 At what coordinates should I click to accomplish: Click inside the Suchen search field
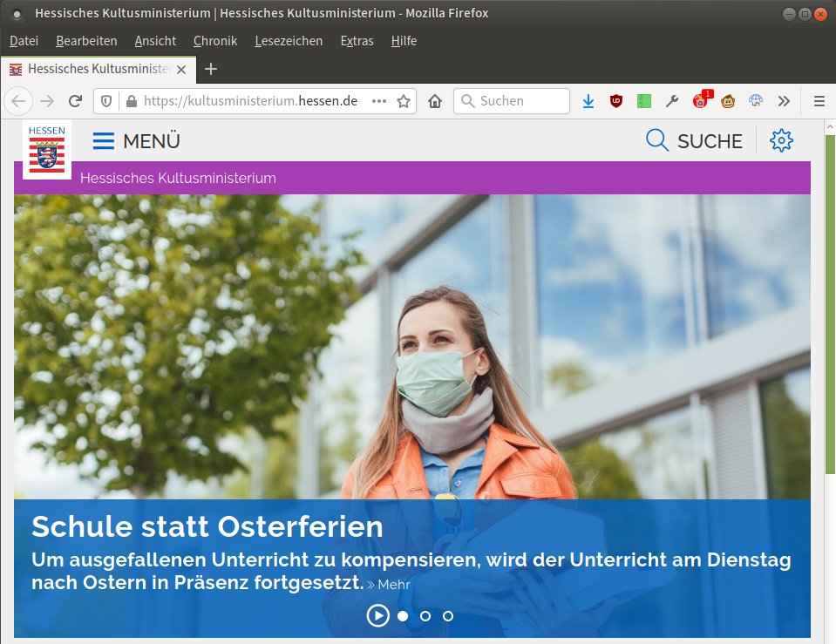pyautogui.click(x=511, y=101)
